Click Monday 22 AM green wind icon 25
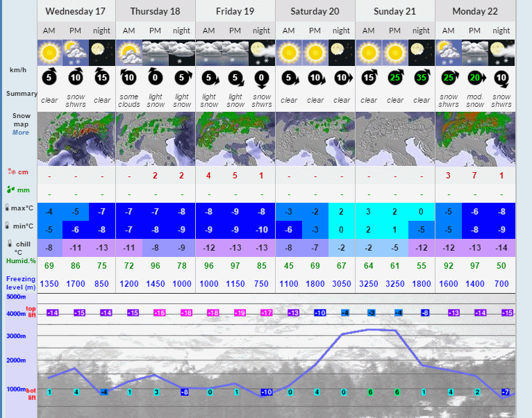 click(x=449, y=78)
